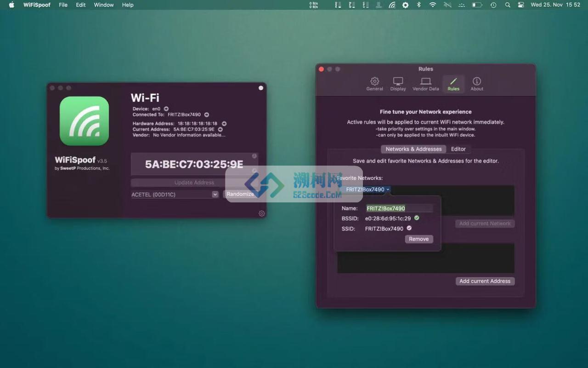Open the WiFiSpoof app menu

37,5
